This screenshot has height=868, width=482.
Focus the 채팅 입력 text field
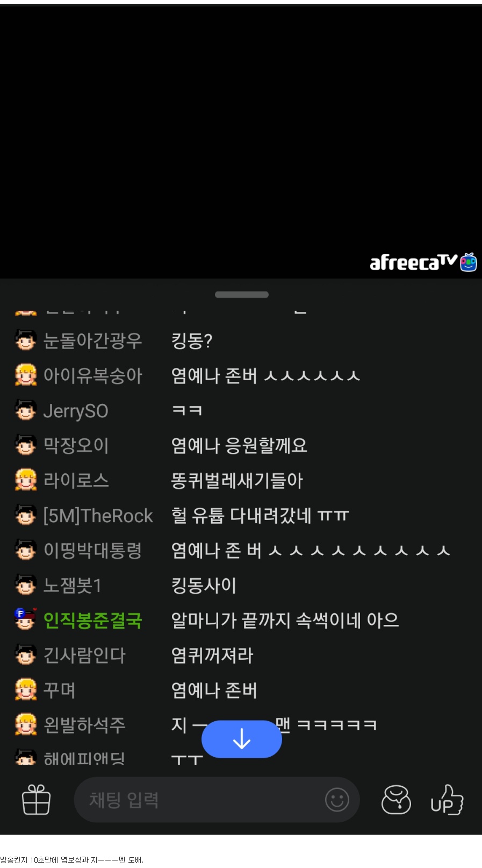click(217, 800)
